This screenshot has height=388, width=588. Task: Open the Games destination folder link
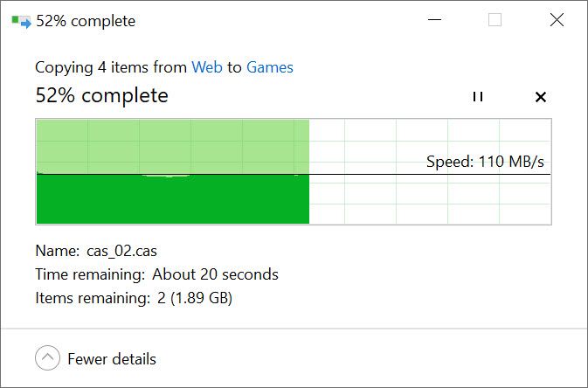point(270,67)
